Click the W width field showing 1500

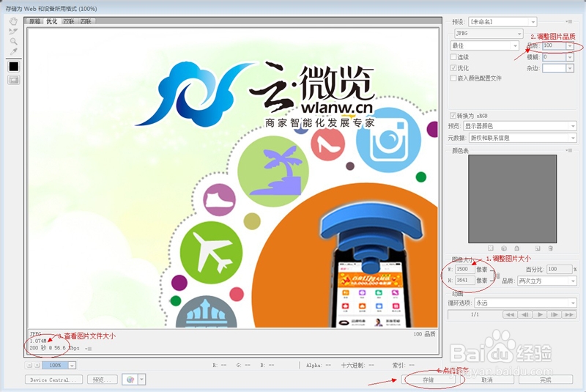pos(465,269)
